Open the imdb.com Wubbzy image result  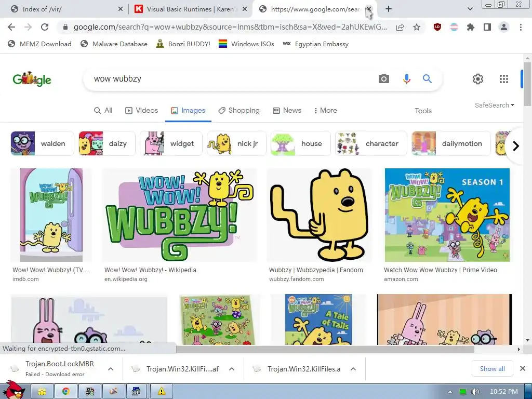51,215
